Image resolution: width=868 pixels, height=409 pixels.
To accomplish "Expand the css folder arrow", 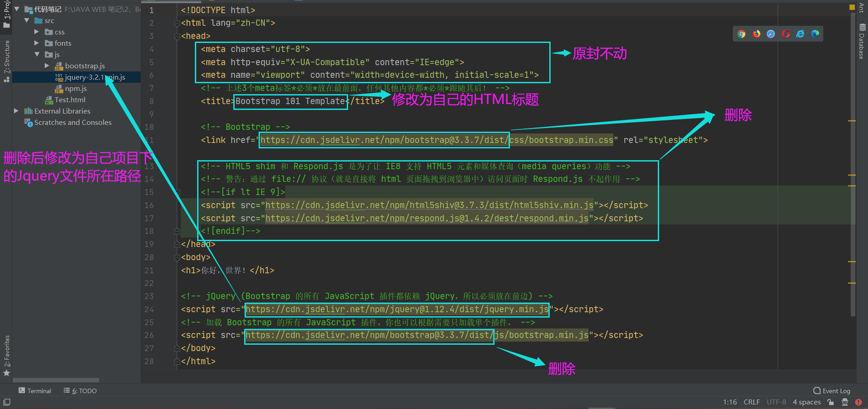I will click(37, 32).
